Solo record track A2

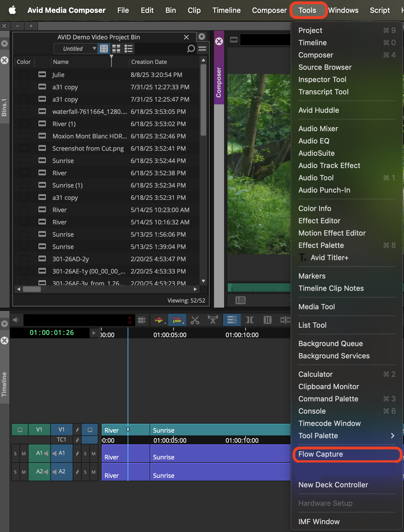(x=85, y=472)
